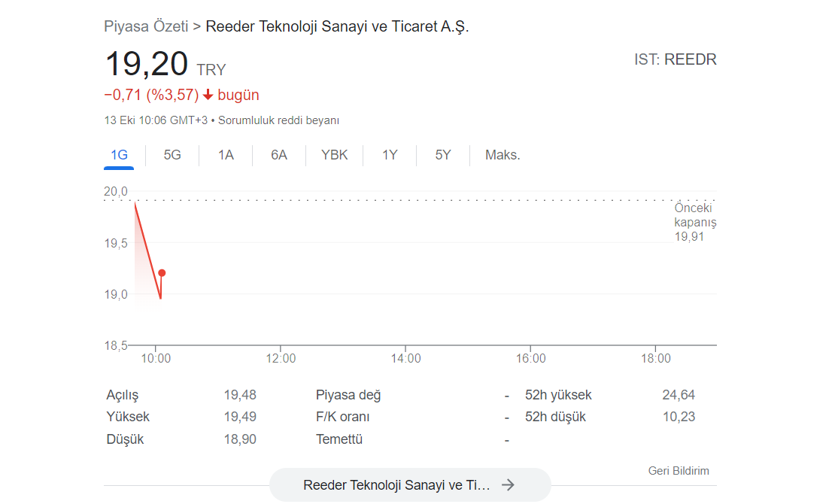The height and width of the screenshot is (504, 838).
Task: Click the IST: REEDR ticker label
Action: [x=675, y=59]
